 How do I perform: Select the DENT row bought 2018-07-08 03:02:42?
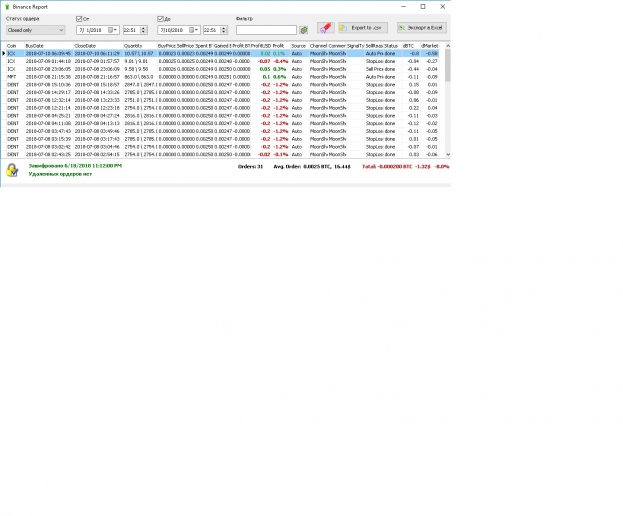pos(222,147)
